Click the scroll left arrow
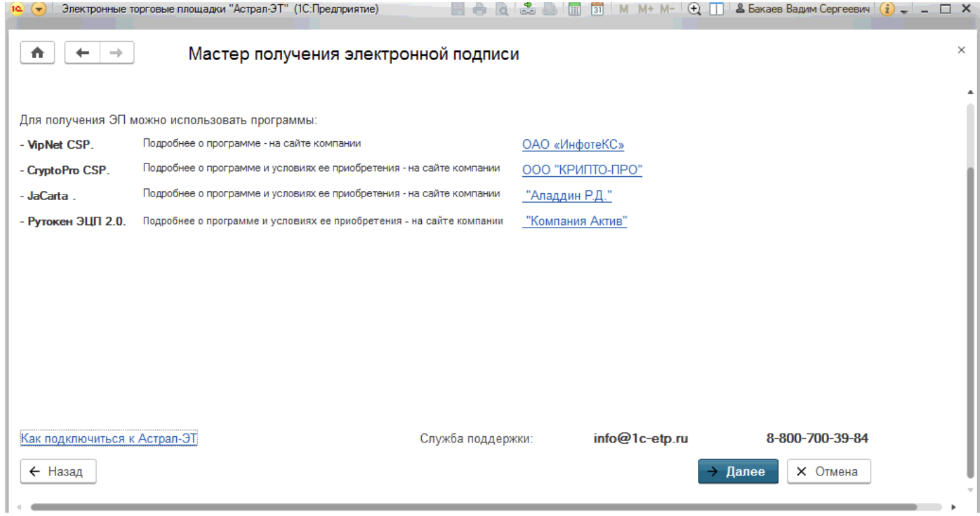This screenshot has height=516, width=980. (20, 507)
